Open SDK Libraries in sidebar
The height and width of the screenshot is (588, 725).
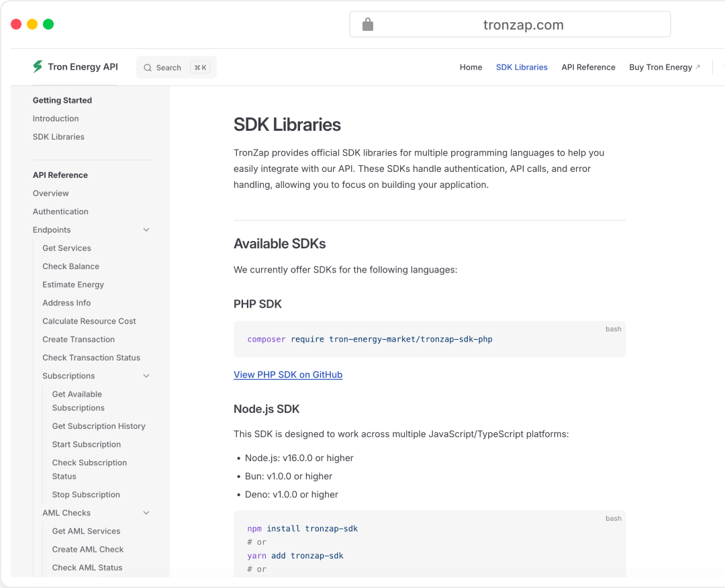coord(58,137)
